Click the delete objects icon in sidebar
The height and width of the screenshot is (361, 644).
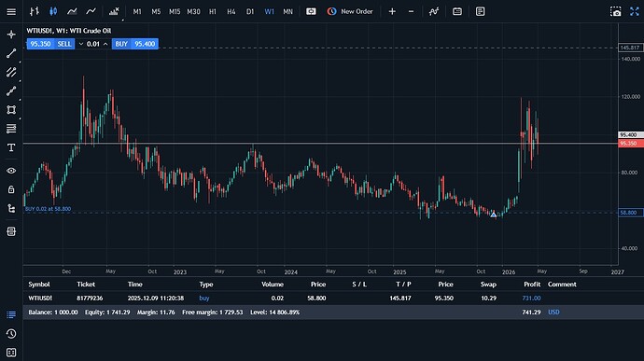click(x=11, y=231)
